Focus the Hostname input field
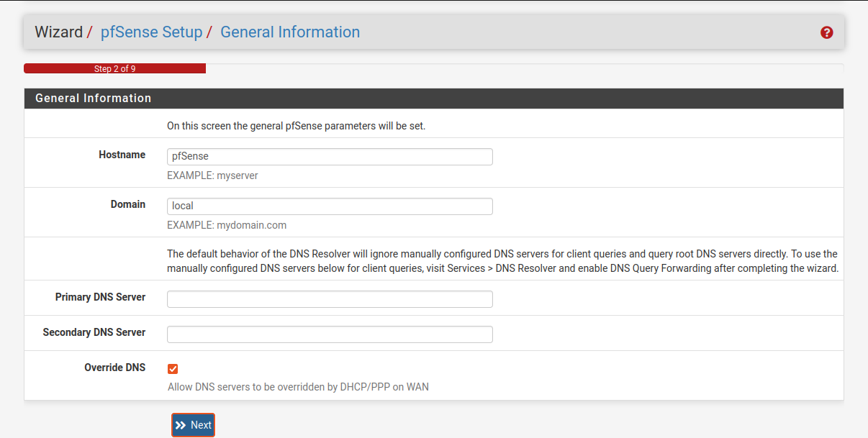868x438 pixels. pos(330,157)
